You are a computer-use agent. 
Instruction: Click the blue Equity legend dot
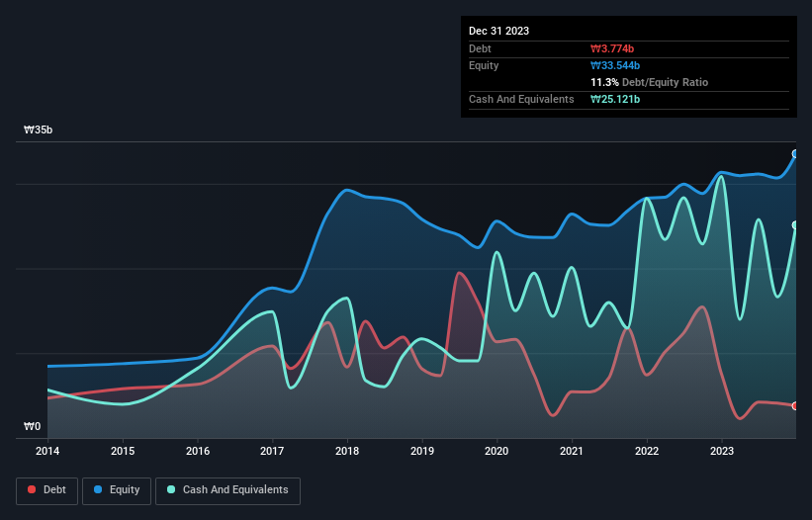coord(98,489)
